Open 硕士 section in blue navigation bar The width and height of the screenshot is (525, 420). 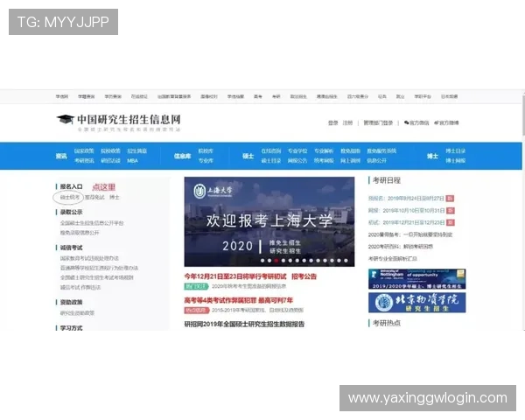click(248, 156)
